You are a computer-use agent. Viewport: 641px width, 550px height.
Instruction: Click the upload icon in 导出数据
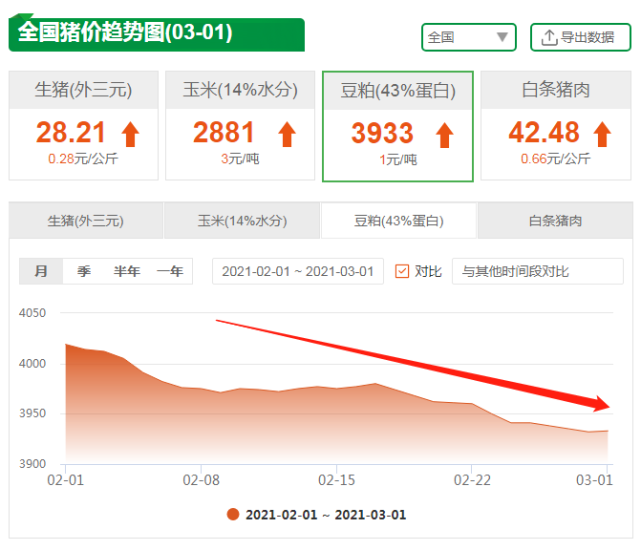(x=549, y=38)
